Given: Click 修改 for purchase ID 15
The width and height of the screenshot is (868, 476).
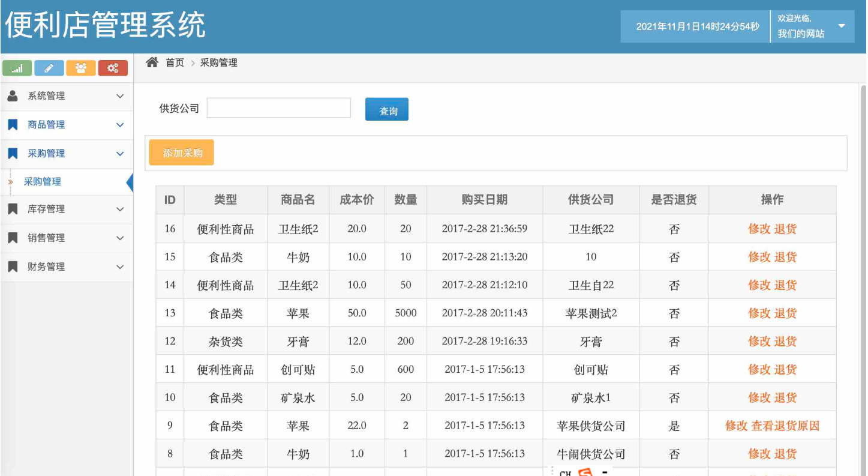Looking at the screenshot, I should [759, 257].
